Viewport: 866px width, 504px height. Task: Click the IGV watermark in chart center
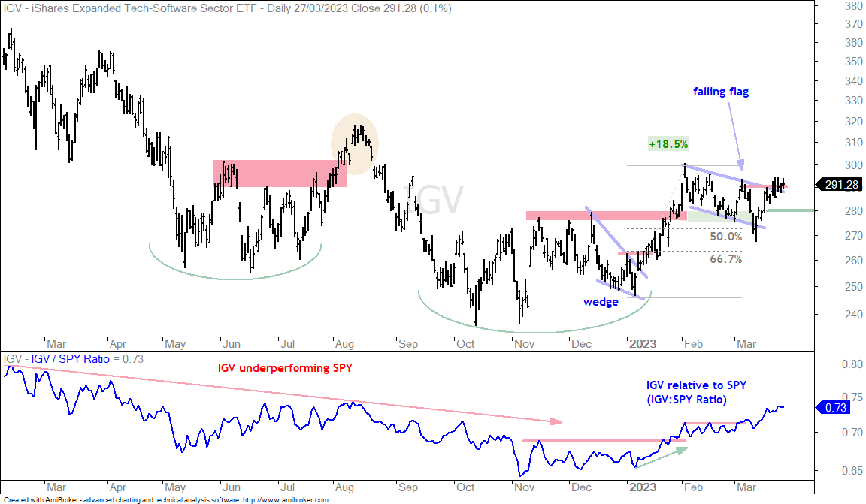tap(432, 200)
